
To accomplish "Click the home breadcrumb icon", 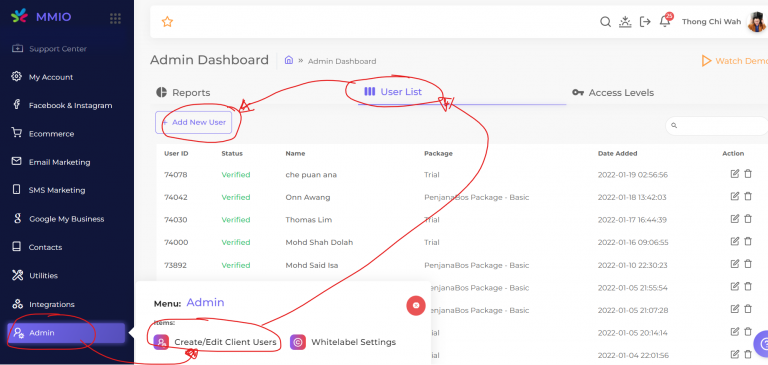I will coord(289,60).
